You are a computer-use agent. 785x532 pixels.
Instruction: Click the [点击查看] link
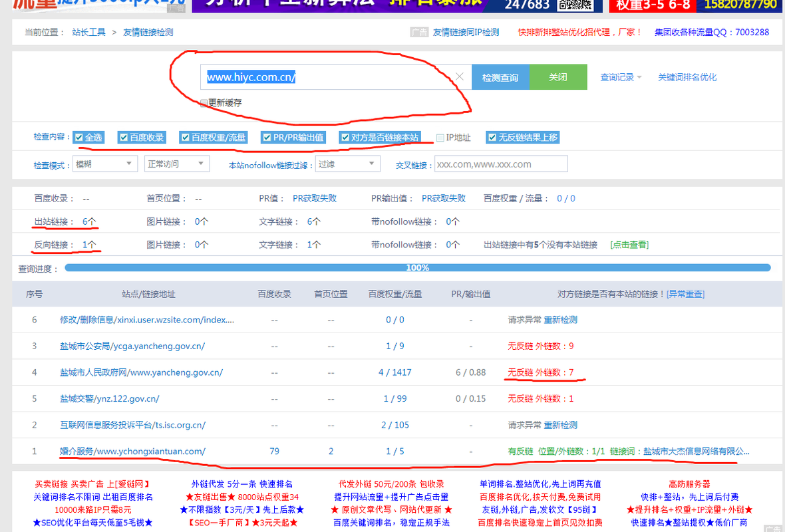(x=629, y=245)
